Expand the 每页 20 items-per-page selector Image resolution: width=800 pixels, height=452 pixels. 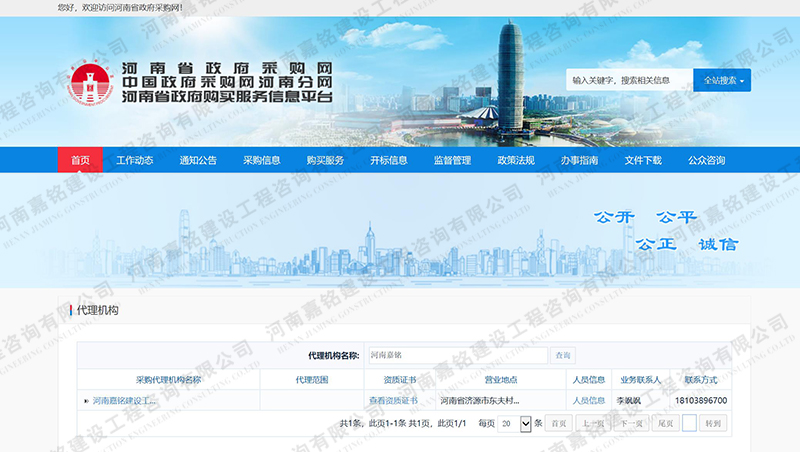point(515,424)
